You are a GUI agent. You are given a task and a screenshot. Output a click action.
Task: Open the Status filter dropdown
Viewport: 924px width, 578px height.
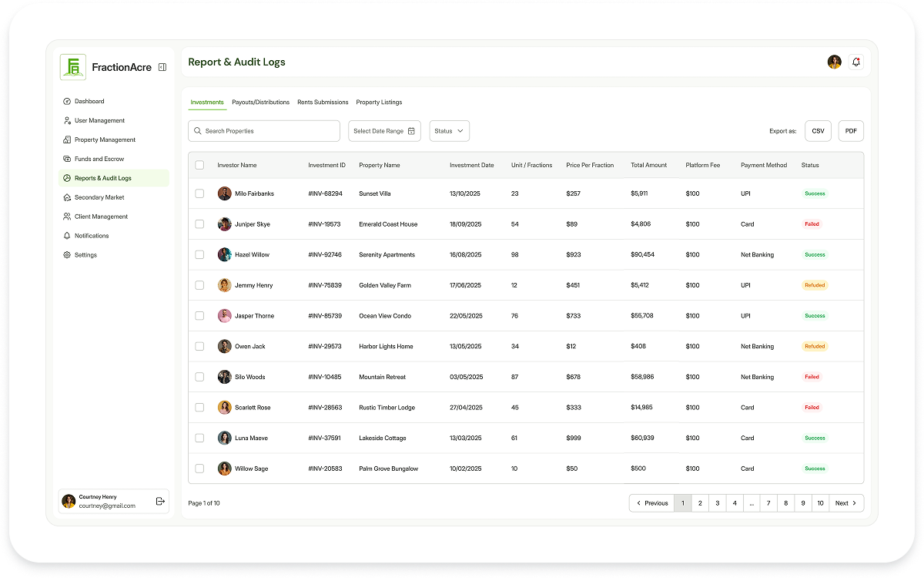point(449,131)
